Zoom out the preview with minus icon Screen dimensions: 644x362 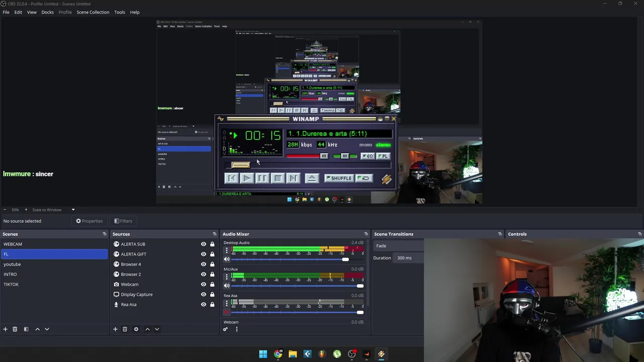(x=5, y=210)
